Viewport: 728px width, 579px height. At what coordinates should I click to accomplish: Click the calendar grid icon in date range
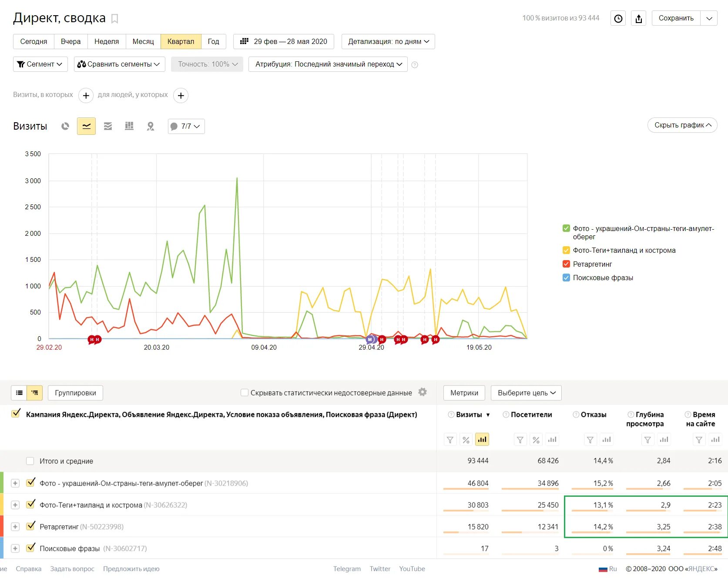coord(244,41)
